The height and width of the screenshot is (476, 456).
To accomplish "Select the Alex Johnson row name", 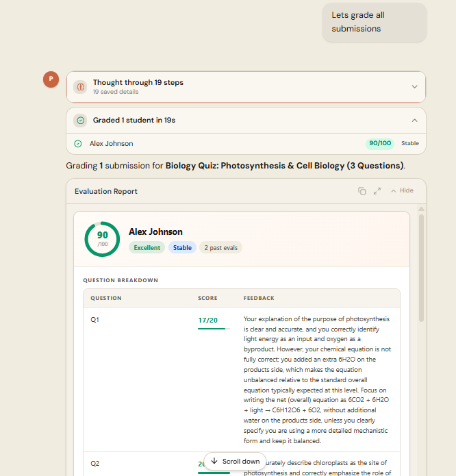I will (112, 144).
